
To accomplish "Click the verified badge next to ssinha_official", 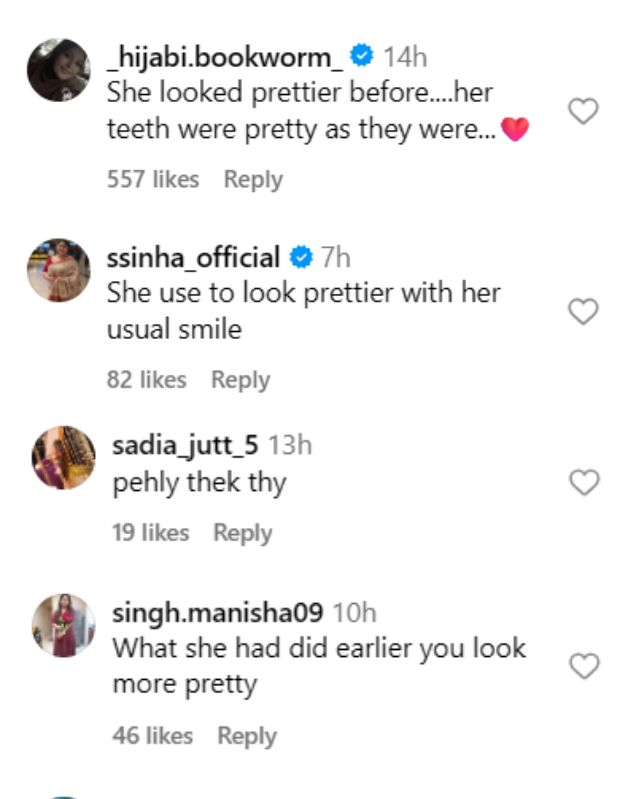I will [300, 258].
